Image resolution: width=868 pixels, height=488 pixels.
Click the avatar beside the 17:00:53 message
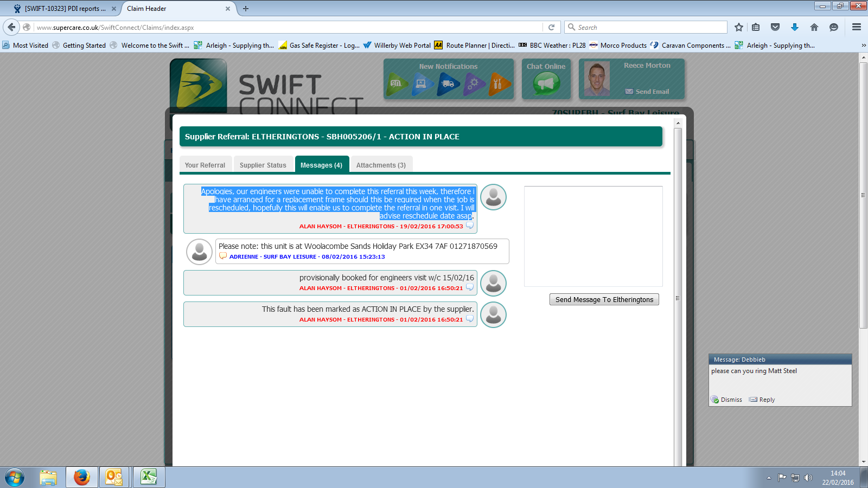494,197
